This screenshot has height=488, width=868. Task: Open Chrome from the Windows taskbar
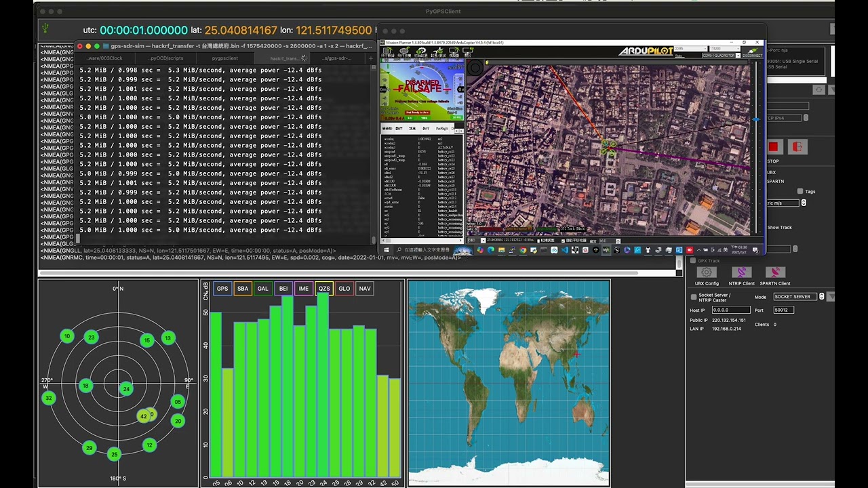pyautogui.click(x=523, y=250)
